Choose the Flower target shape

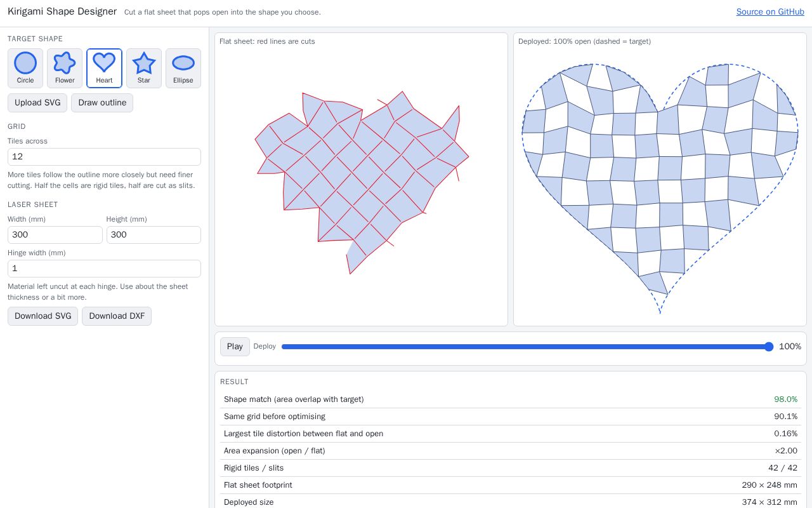coord(65,68)
